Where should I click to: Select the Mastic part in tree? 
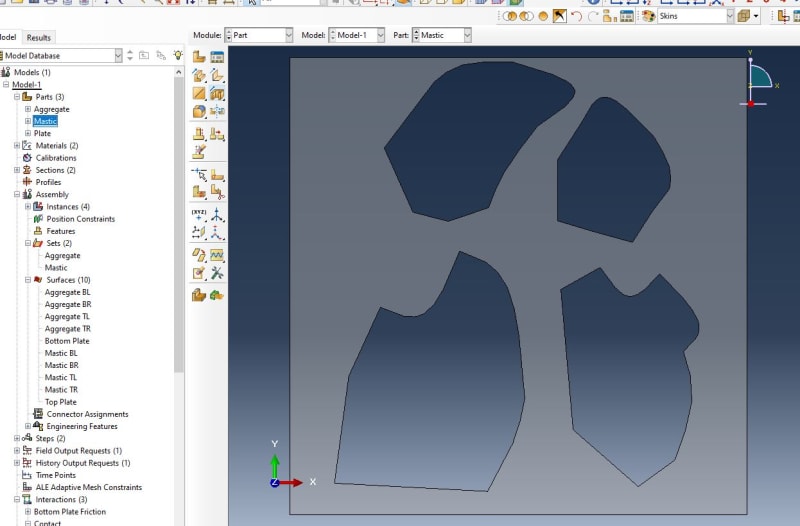coord(45,121)
